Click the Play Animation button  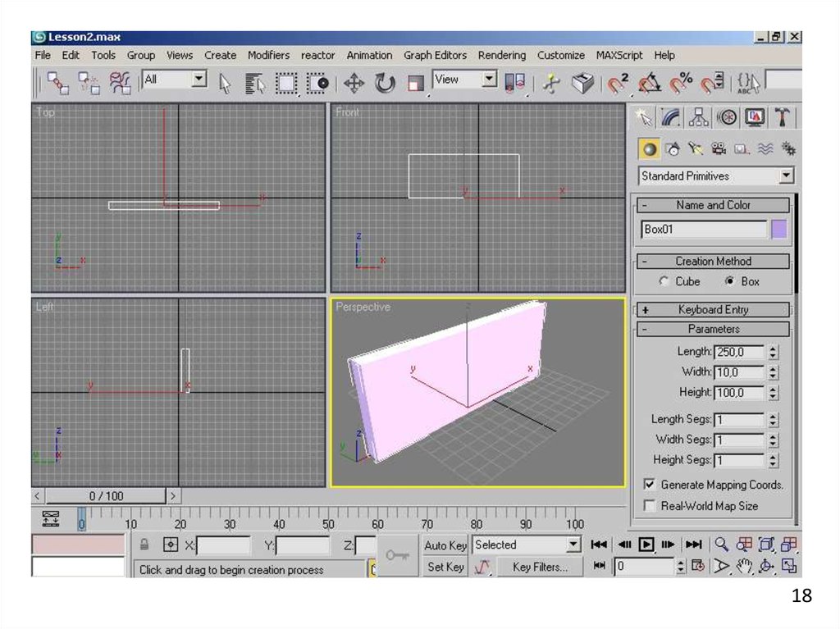click(x=646, y=545)
